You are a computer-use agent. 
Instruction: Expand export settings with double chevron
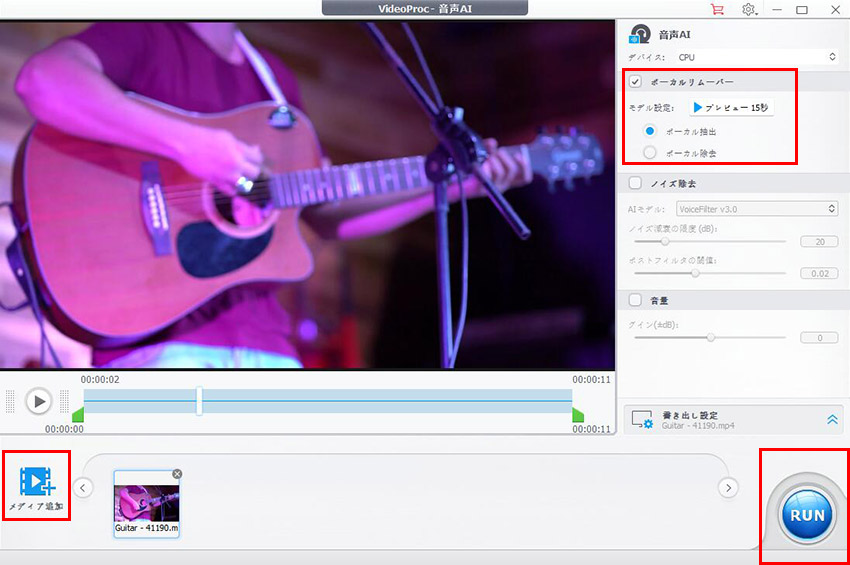832,420
